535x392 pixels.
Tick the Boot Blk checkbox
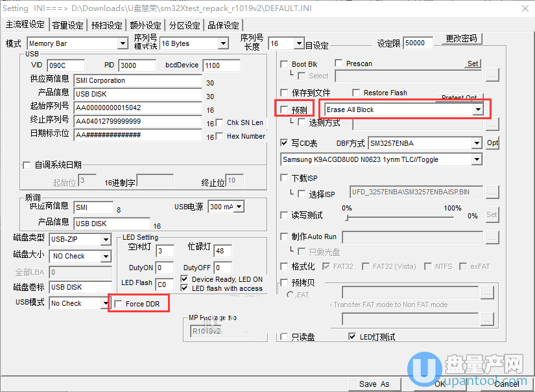285,64
